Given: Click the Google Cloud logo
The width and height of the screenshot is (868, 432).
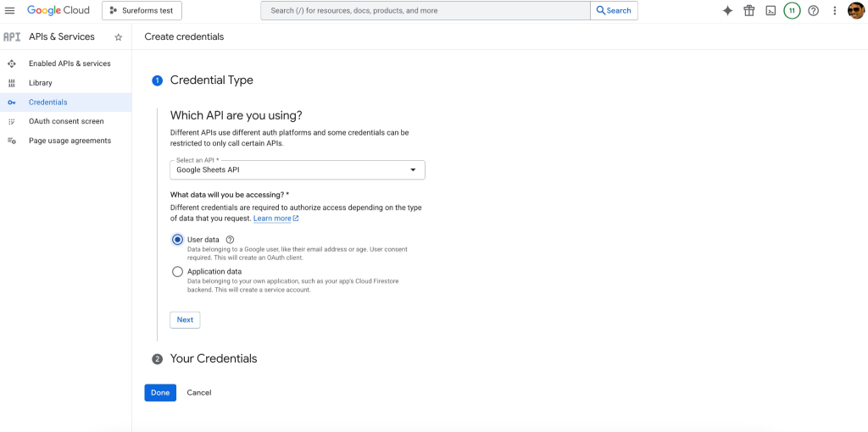Looking at the screenshot, I should pyautogui.click(x=58, y=10).
